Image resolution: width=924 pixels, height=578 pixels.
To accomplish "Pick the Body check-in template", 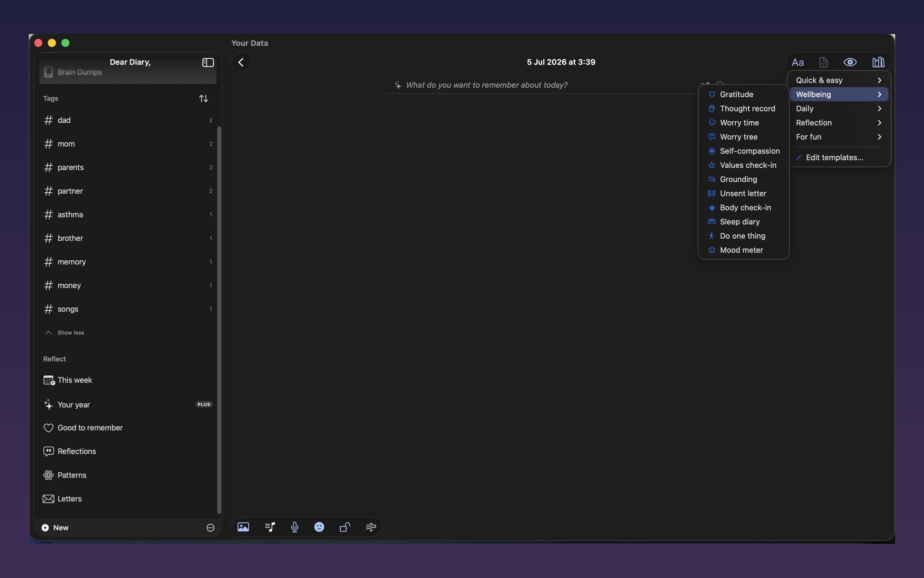I will (743, 207).
